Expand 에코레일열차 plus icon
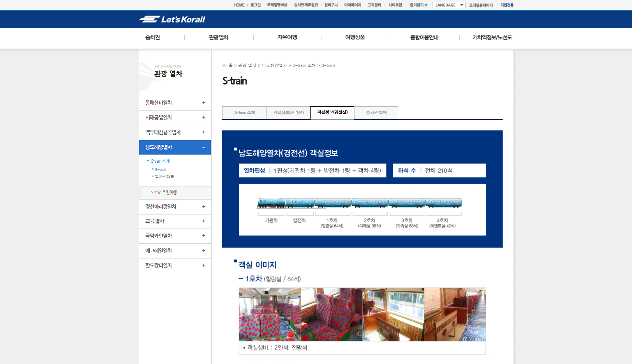Viewport: 632px width, 364px height. pos(203,251)
